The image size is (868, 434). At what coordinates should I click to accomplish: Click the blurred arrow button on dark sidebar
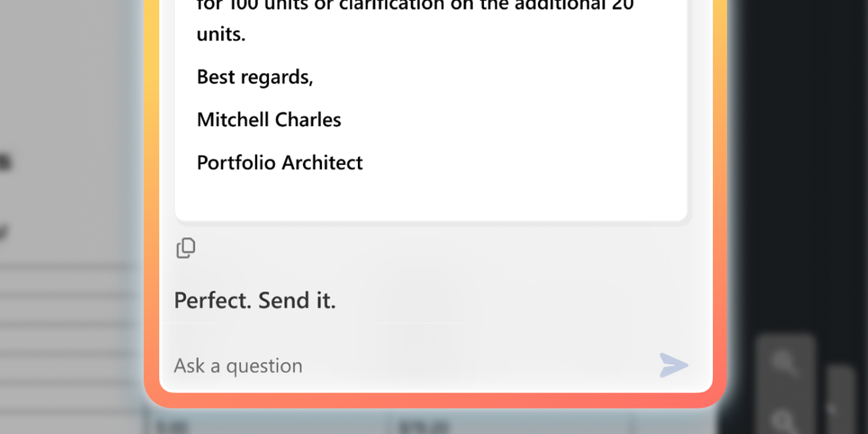[x=833, y=408]
